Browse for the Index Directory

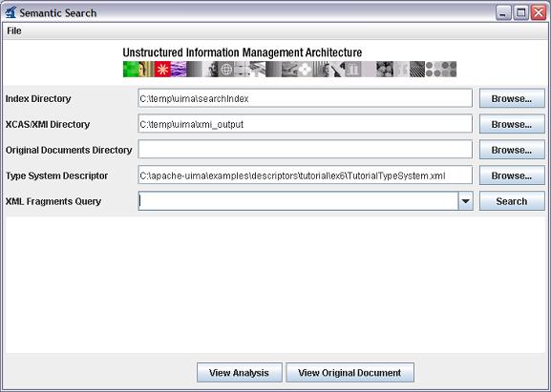(x=512, y=98)
